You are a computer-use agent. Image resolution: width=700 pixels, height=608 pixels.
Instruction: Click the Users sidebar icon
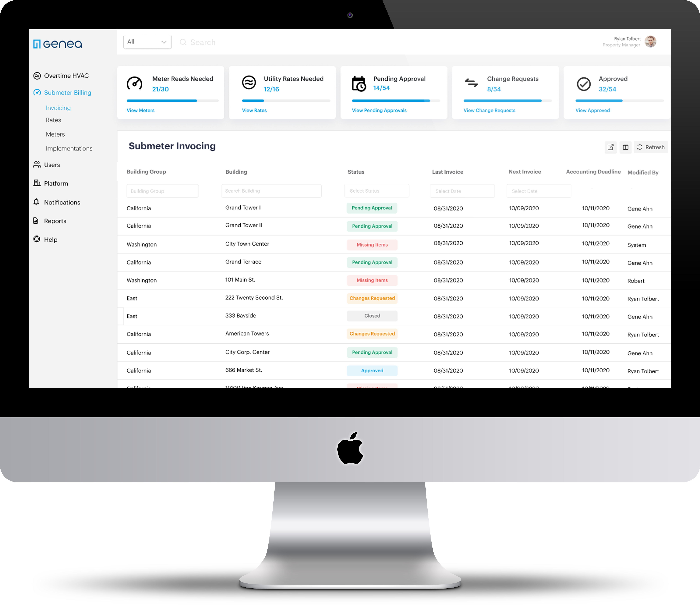point(38,164)
